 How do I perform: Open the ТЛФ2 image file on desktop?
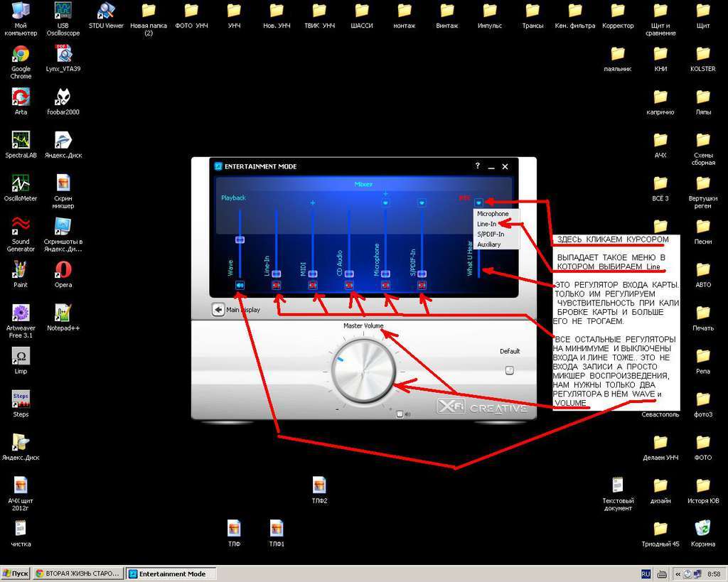[319, 490]
